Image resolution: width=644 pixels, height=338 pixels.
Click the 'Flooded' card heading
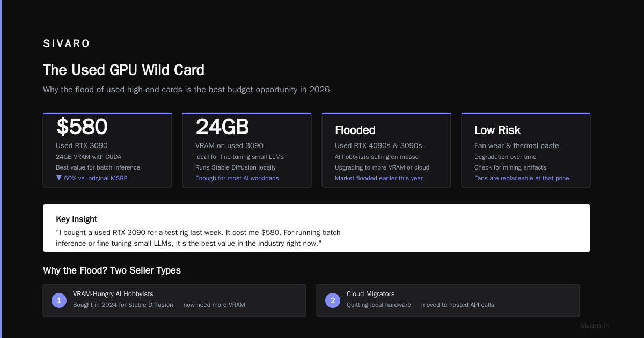(x=355, y=130)
